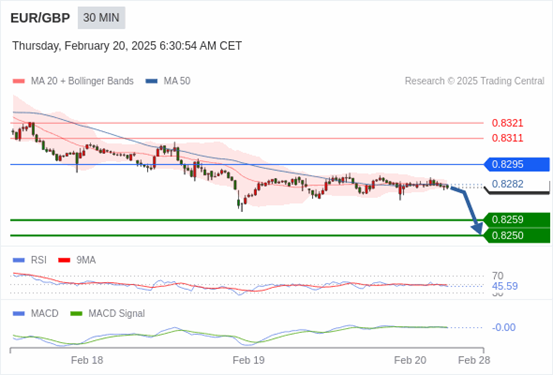The image size is (553, 375).
Task: Click the MA 20 + Bollinger Bands legend swatch
Action: (19, 81)
